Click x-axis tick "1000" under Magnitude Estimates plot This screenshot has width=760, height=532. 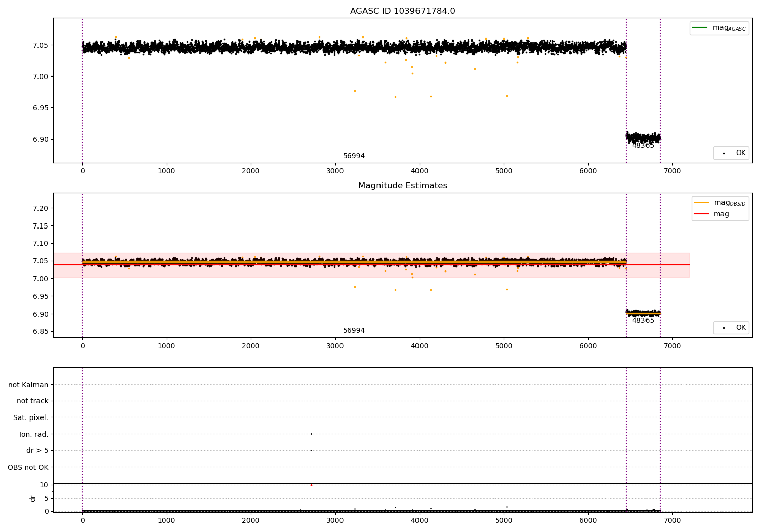click(166, 346)
